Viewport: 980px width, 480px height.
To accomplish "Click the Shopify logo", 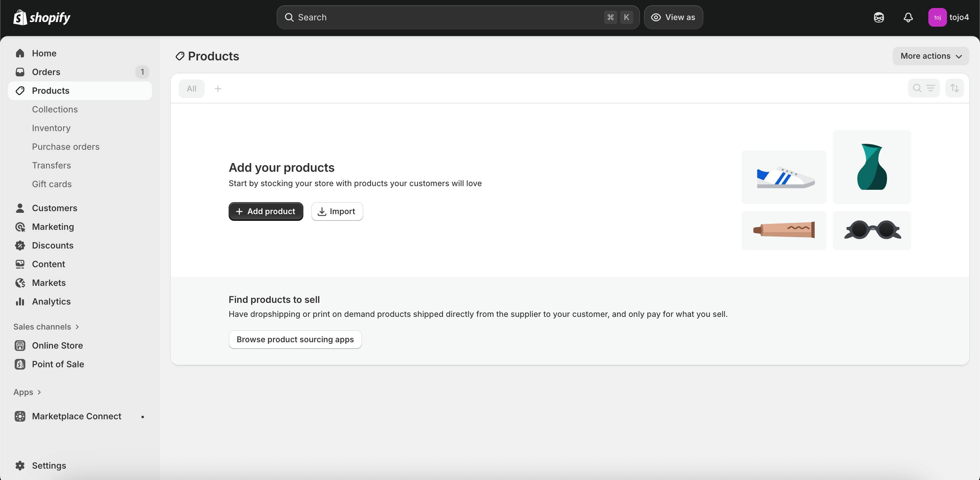I will [x=42, y=17].
